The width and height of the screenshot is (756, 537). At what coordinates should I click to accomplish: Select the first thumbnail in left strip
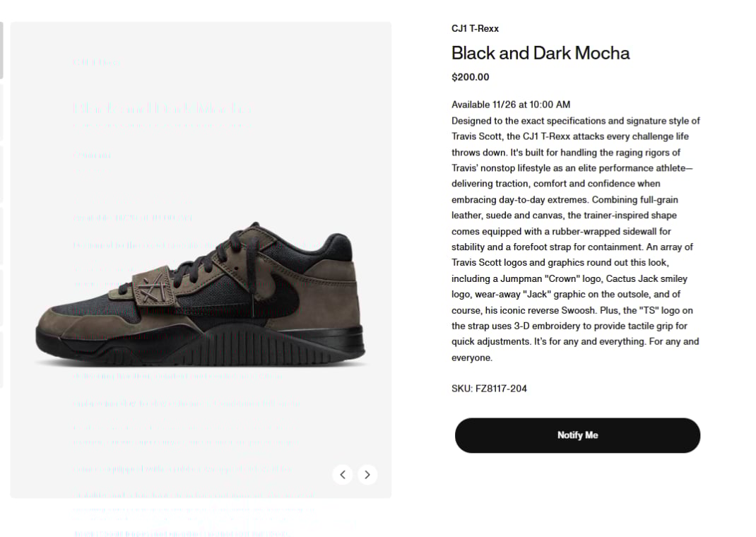tap(1, 50)
